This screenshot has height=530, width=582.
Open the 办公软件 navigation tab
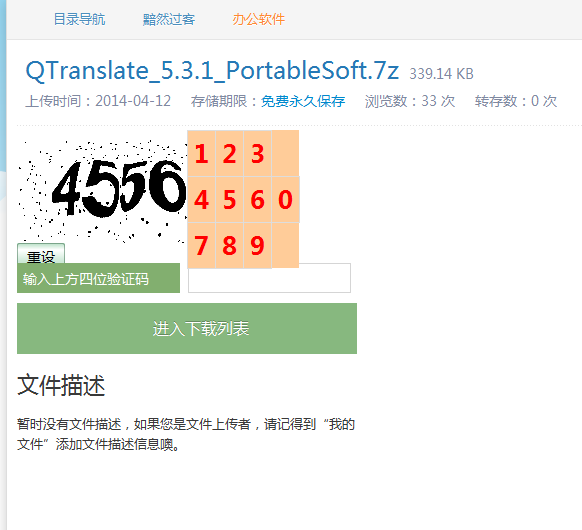259,19
